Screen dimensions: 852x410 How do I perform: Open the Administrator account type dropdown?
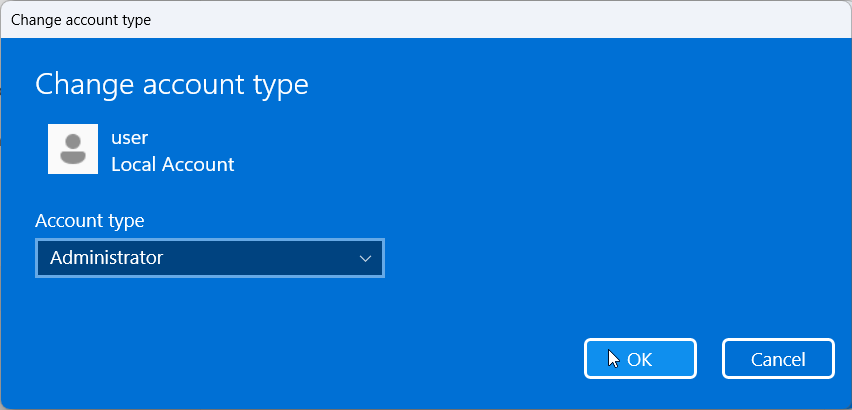pos(209,258)
